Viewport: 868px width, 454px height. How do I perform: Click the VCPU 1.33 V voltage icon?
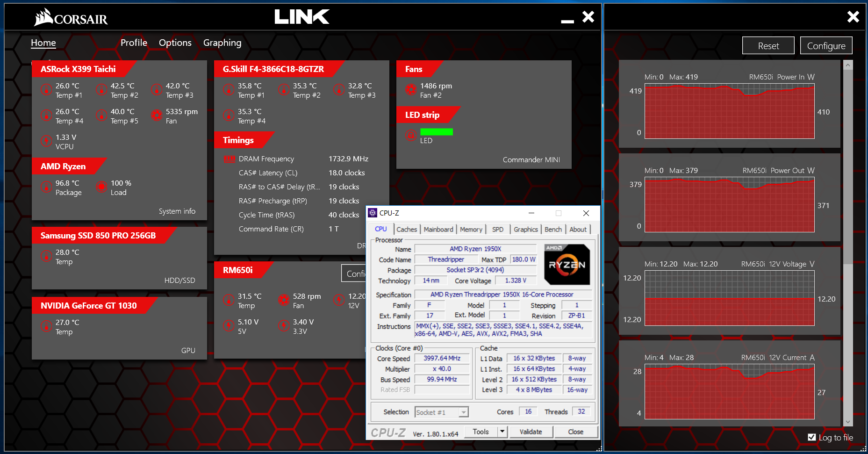[x=46, y=141]
